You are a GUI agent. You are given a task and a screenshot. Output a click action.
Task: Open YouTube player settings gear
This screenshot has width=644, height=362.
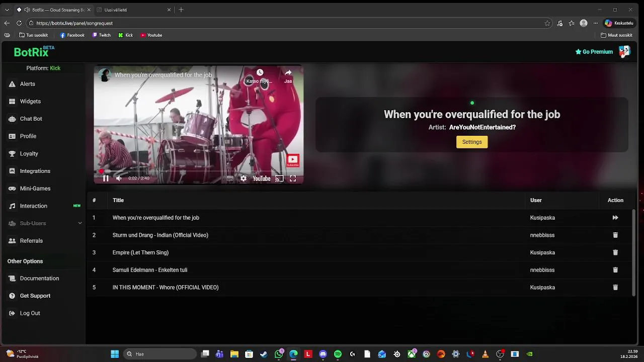(x=244, y=178)
